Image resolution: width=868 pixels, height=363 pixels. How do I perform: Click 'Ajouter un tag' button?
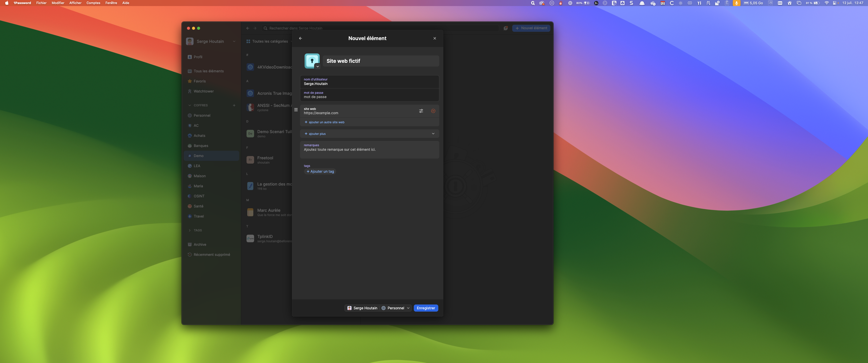click(320, 171)
